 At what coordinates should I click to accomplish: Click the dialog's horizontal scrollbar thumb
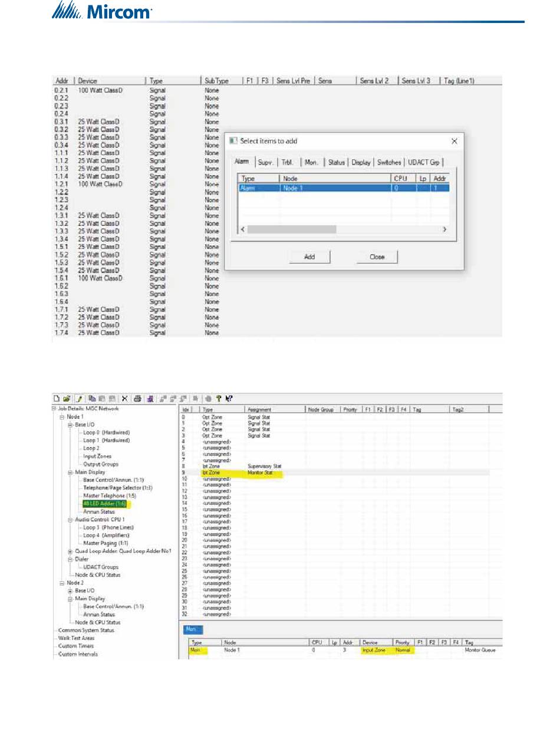coord(291,229)
